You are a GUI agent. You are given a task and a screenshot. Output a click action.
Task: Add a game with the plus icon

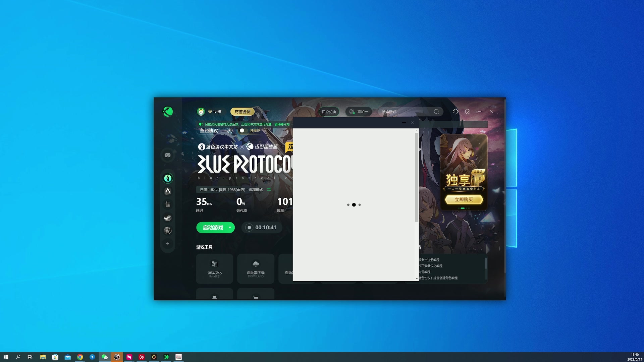pyautogui.click(x=168, y=244)
